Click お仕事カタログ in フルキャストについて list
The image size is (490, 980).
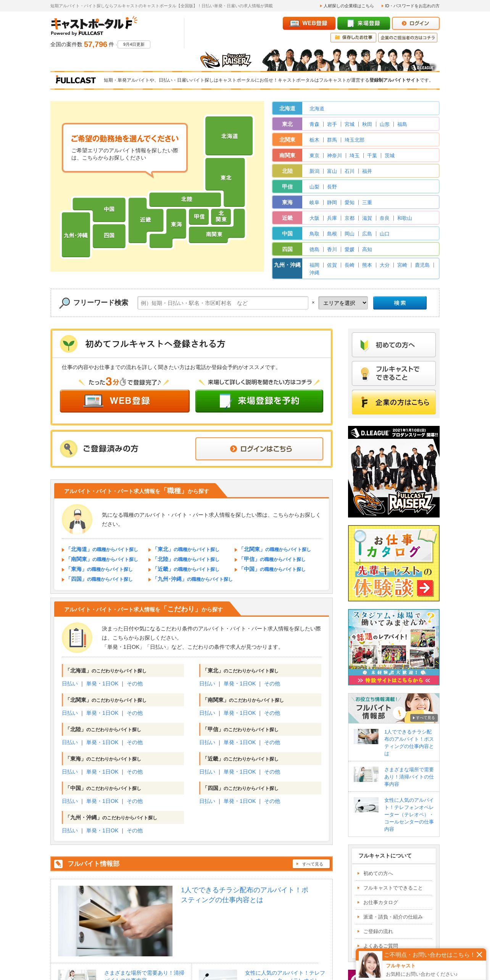[380, 903]
